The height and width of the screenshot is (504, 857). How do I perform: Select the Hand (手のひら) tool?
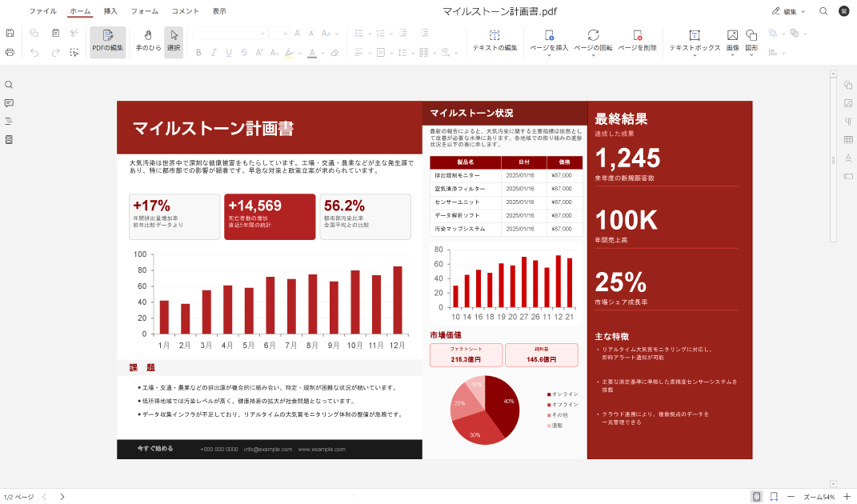point(148,42)
